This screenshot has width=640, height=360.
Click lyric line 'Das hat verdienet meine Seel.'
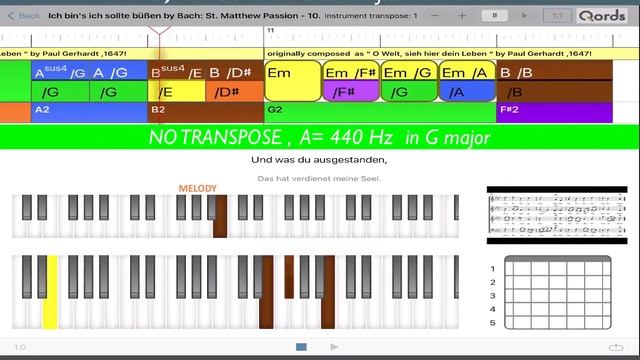319,178
